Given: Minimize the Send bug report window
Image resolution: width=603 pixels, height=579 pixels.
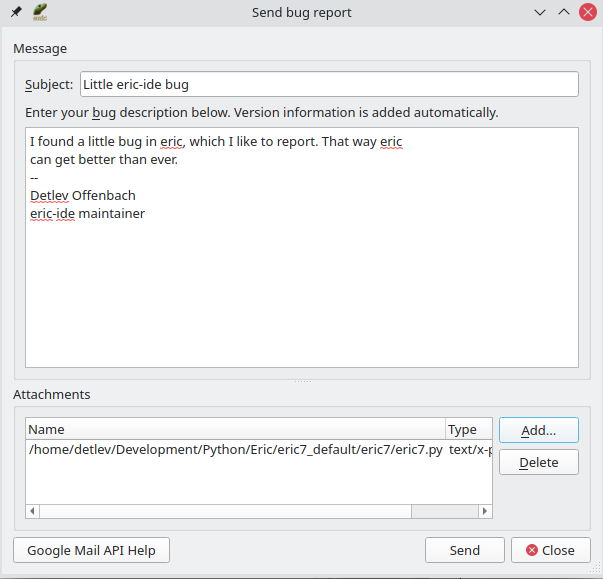Looking at the screenshot, I should pos(540,13).
